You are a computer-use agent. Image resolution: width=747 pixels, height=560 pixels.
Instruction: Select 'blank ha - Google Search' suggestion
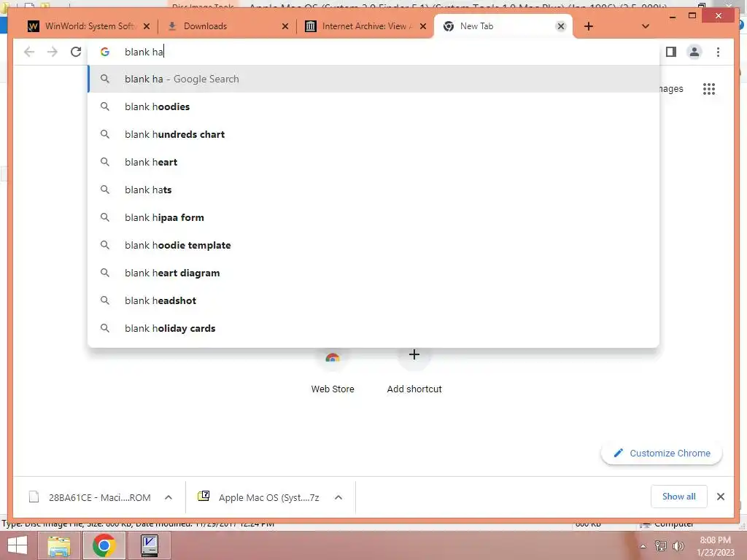coord(374,79)
